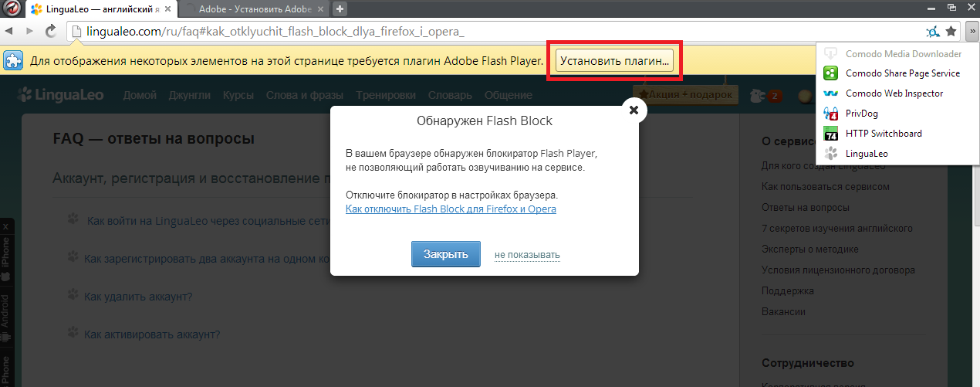Open 'Эксперты о методике' sidebar link
The image size is (980, 387).
click(x=810, y=249)
